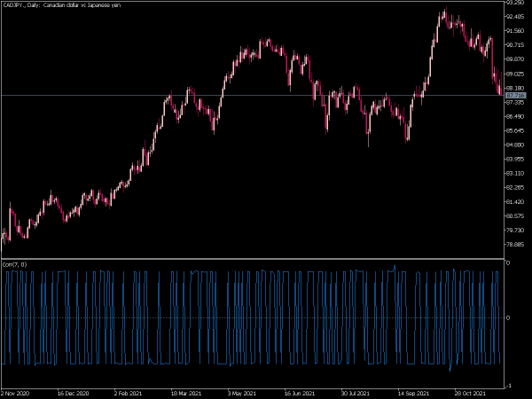Click the 3 May 2021 date label
Image resolution: width=532 pixels, height=399 pixels.
pyautogui.click(x=242, y=394)
